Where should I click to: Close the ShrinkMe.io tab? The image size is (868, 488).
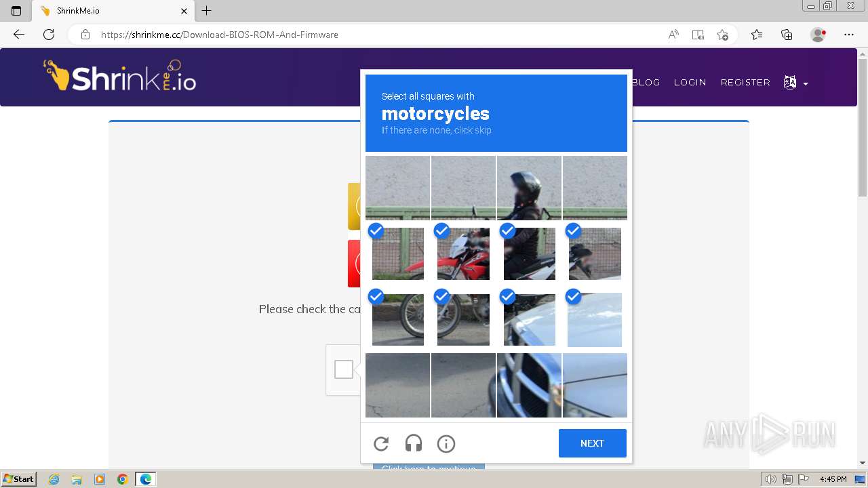pyautogui.click(x=184, y=11)
